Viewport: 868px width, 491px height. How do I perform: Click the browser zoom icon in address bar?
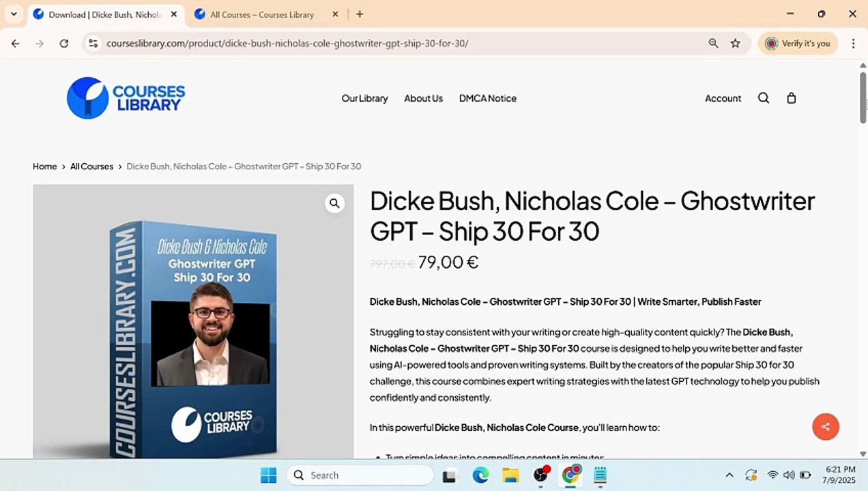tap(713, 43)
